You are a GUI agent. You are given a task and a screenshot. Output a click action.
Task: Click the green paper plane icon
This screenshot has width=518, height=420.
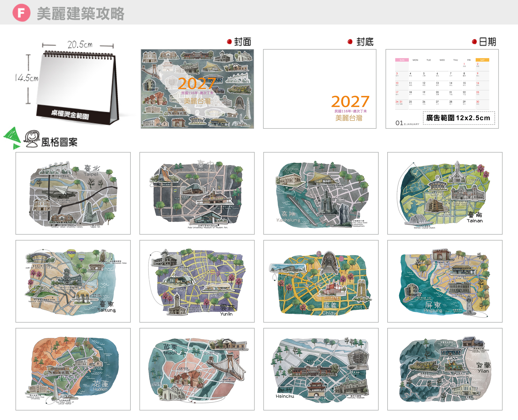click(x=12, y=138)
